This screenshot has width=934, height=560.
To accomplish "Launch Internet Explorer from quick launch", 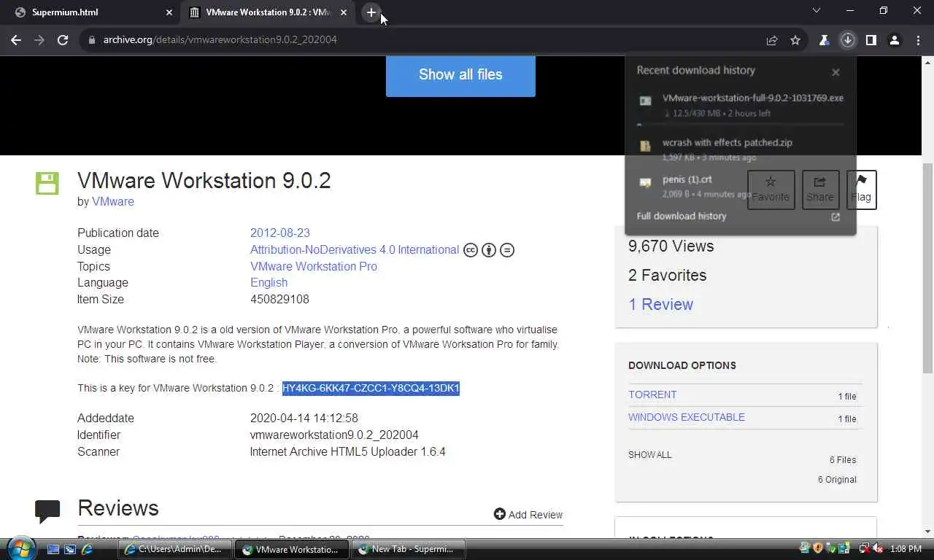I will 87,549.
